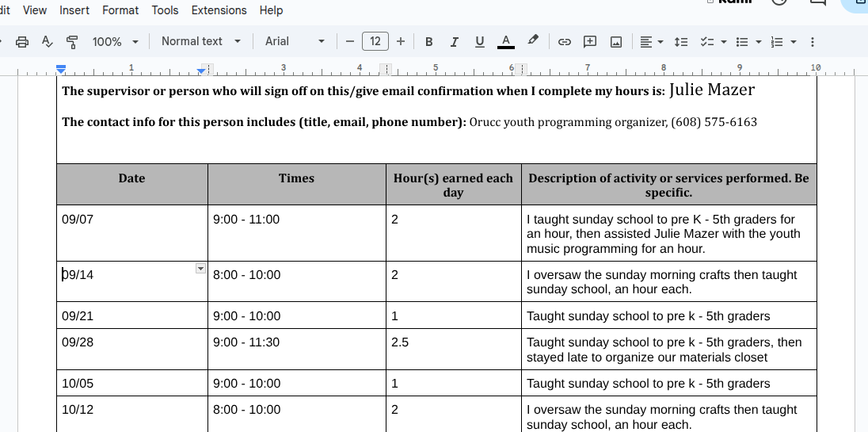868x432 pixels.
Task: Open the Tools menu
Action: [165, 10]
